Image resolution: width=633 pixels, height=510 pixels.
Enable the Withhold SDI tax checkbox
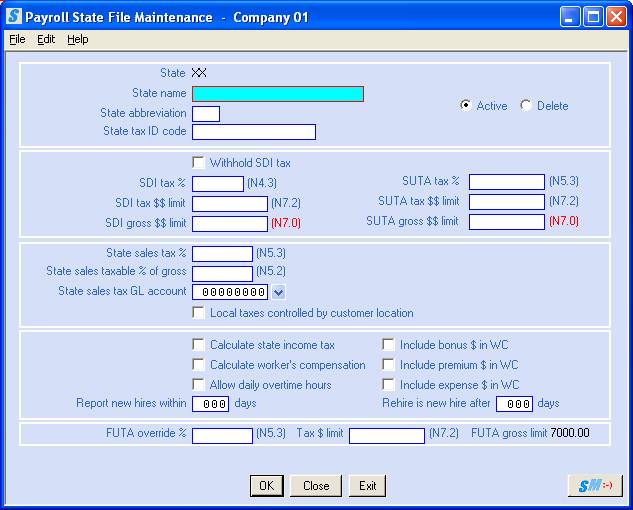(x=198, y=162)
